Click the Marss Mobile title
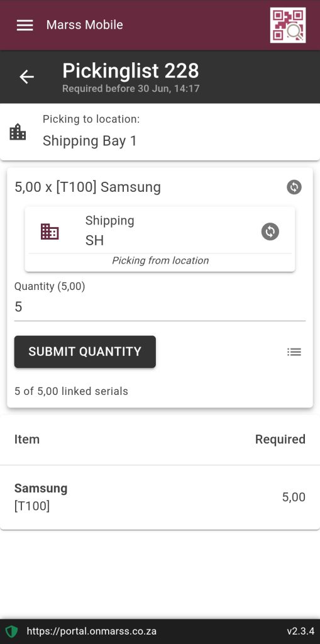320x644 pixels. pyautogui.click(x=85, y=25)
